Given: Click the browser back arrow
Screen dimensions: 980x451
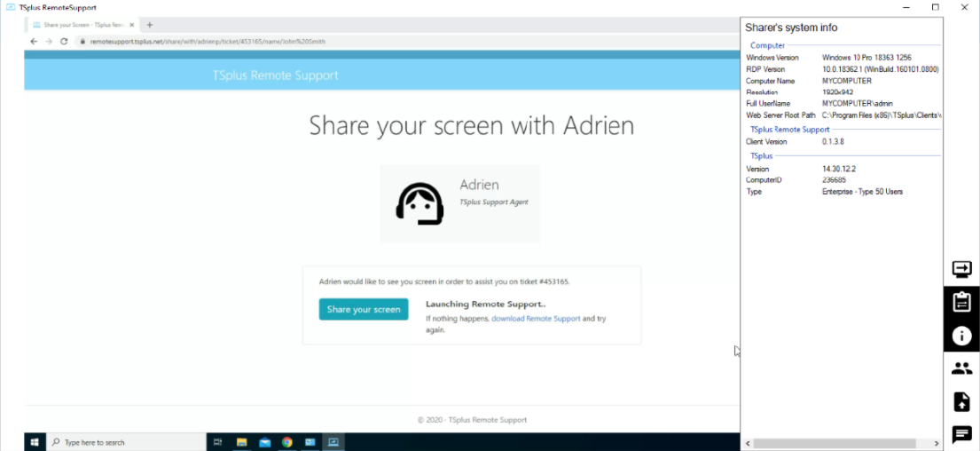Looking at the screenshot, I should click(34, 41).
